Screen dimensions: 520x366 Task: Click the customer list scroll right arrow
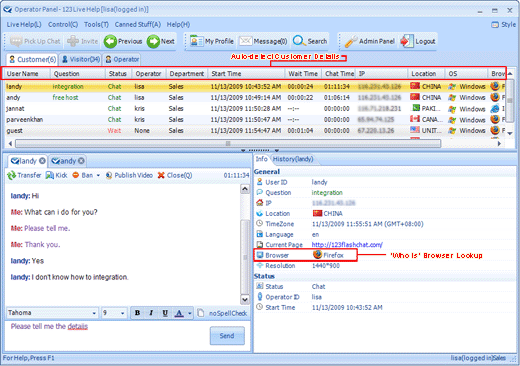[x=499, y=144]
